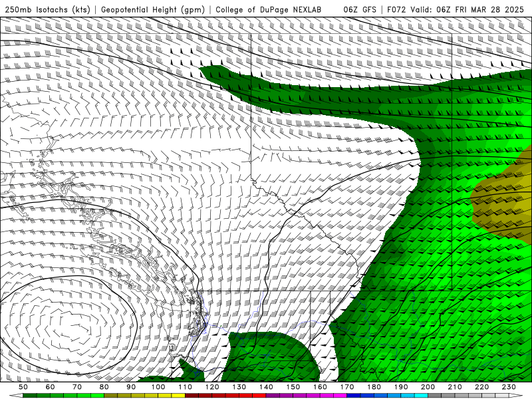Click 'F072 Valid: 06Z FRI MAR 28 2025'
Viewport: 532px width, 399px height.
(456, 10)
